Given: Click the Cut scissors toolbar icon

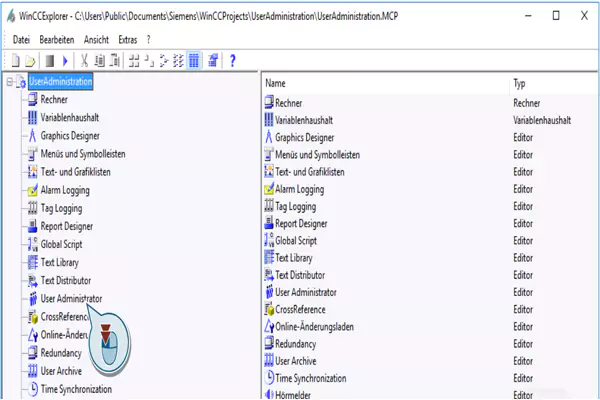Looking at the screenshot, I should pos(84,60).
